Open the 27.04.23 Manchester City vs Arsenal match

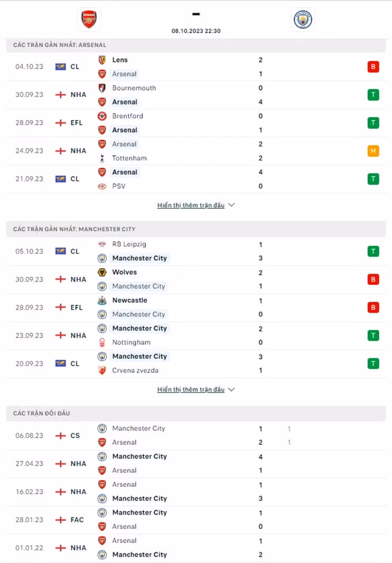(196, 464)
